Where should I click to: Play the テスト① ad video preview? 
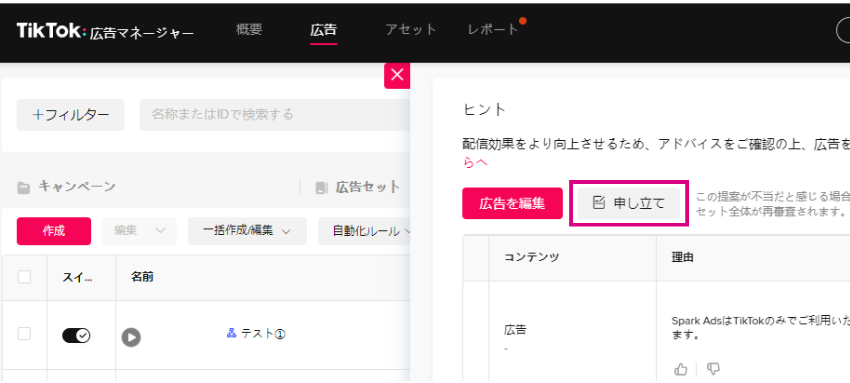(x=131, y=337)
